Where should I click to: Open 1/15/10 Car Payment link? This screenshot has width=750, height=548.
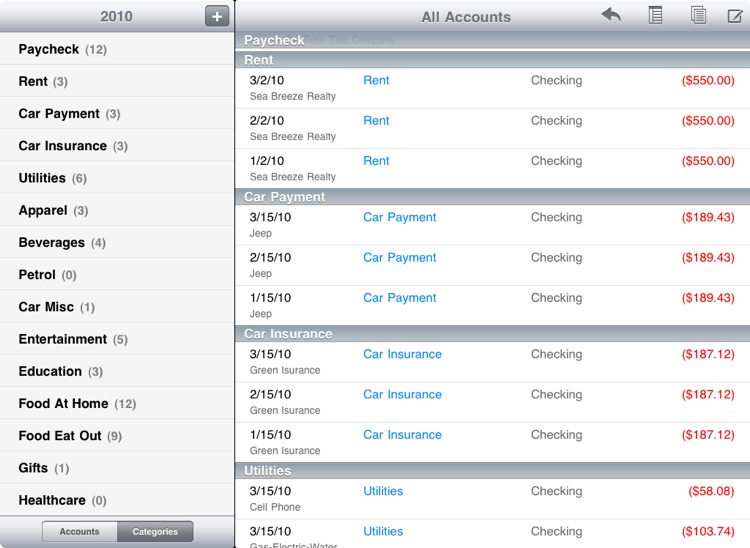(x=399, y=297)
